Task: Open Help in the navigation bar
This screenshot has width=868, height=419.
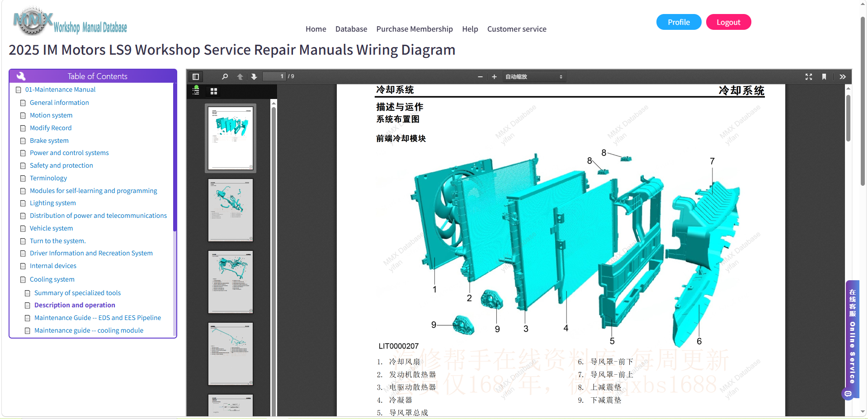Action: tap(470, 29)
